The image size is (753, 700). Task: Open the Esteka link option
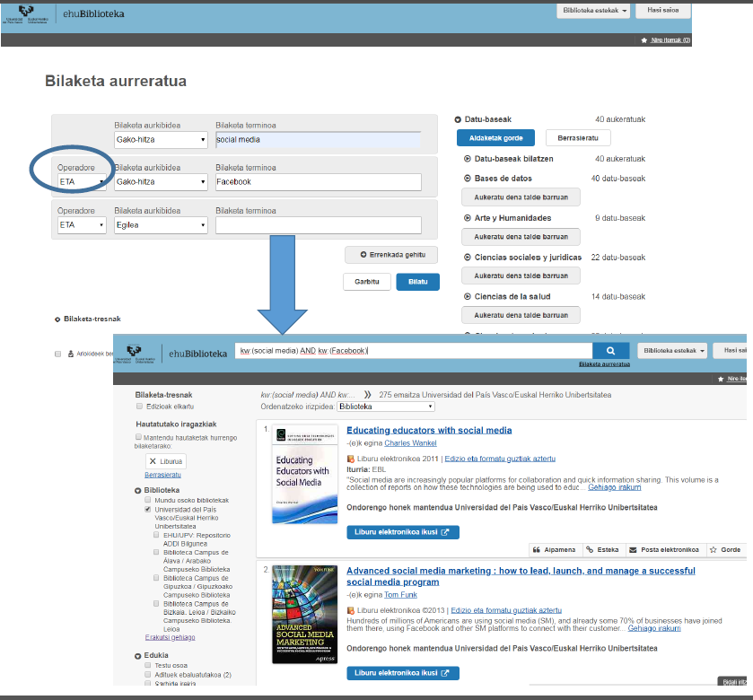coord(602,549)
